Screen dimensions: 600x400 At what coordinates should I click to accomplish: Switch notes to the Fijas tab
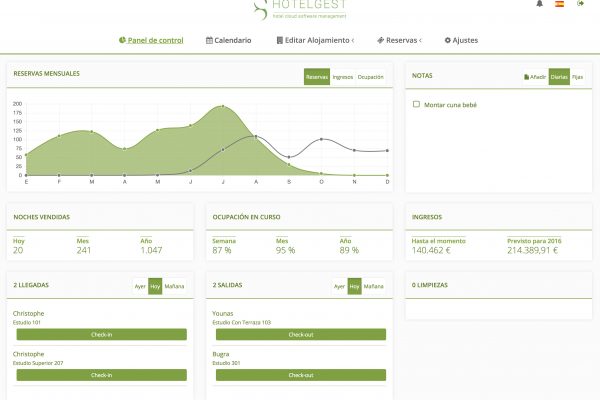(x=578, y=76)
